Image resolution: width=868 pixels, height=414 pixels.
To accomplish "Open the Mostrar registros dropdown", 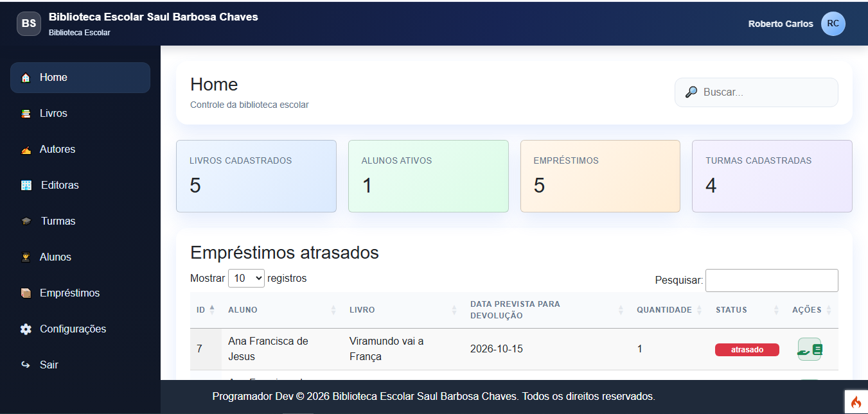I will (x=247, y=279).
